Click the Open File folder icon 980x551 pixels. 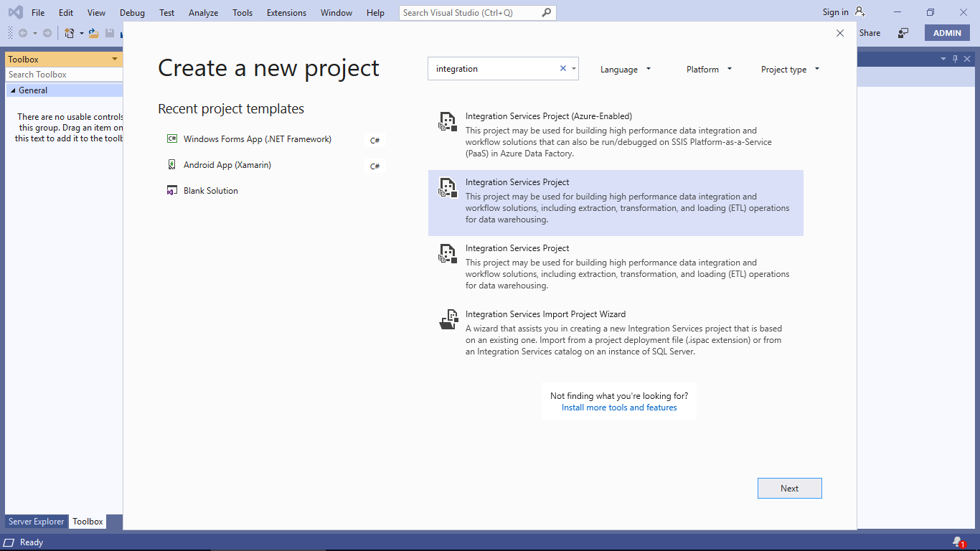(x=93, y=33)
